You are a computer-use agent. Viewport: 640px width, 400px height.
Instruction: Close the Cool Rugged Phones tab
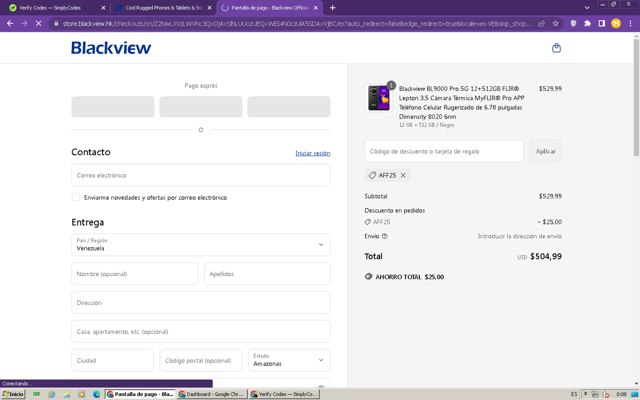(x=210, y=8)
